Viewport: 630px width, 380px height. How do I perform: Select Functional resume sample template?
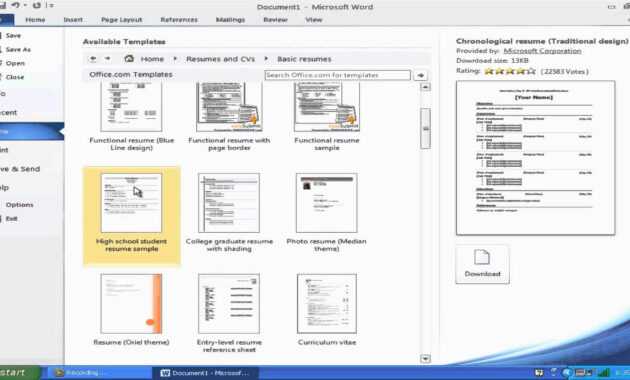coord(327,116)
